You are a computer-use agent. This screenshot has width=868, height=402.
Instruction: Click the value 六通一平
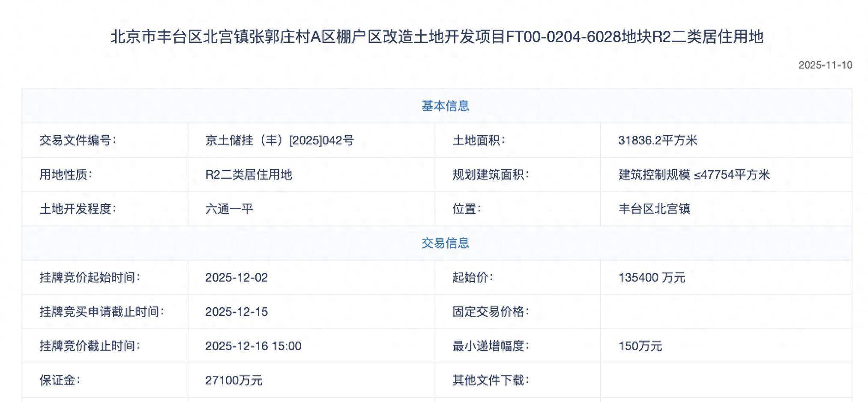[229, 209]
